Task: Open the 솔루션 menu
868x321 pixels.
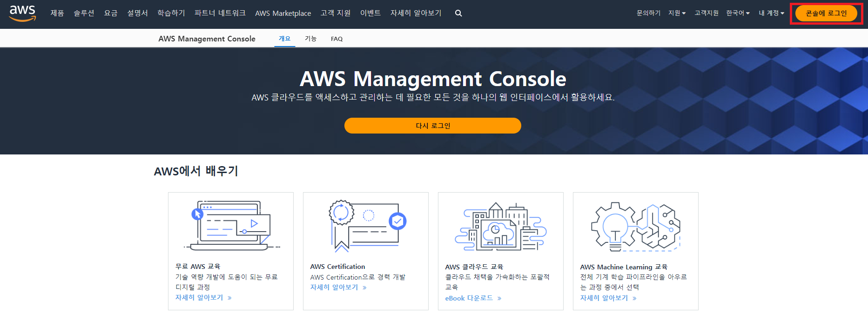Action: pos(84,13)
